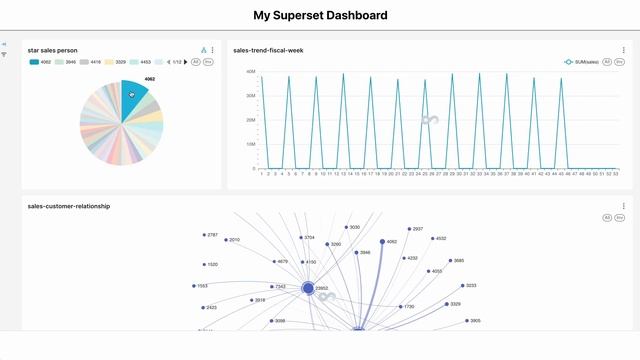This screenshot has height=360, width=640.
Task: Click Inv legend button in star sales person
Action: tap(208, 62)
